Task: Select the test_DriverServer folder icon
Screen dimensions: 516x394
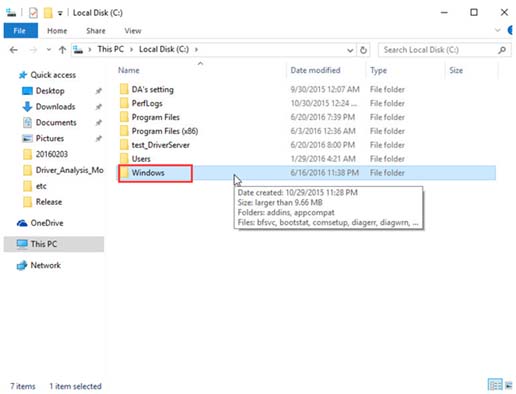Action: click(x=124, y=145)
